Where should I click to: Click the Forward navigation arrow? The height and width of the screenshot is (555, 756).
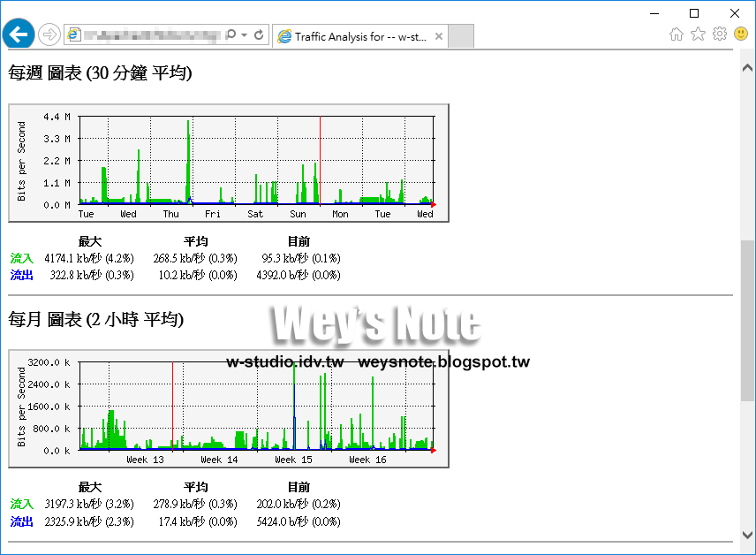pyautogui.click(x=49, y=34)
